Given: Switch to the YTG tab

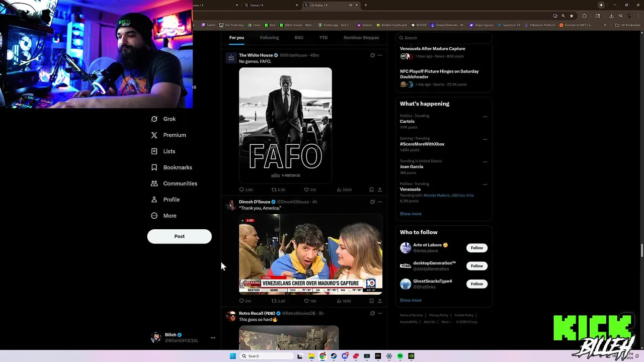Looking at the screenshot, I should coord(324,38).
